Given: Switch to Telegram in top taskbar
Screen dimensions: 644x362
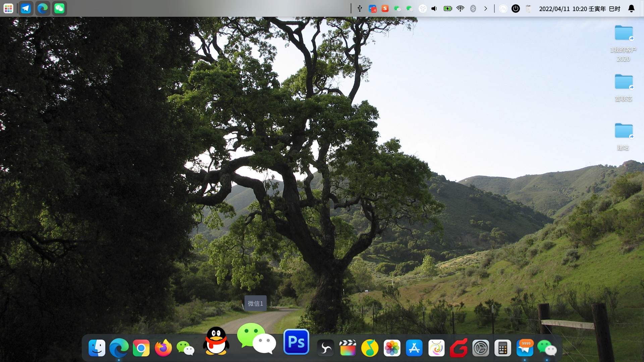Looking at the screenshot, I should click(26, 8).
